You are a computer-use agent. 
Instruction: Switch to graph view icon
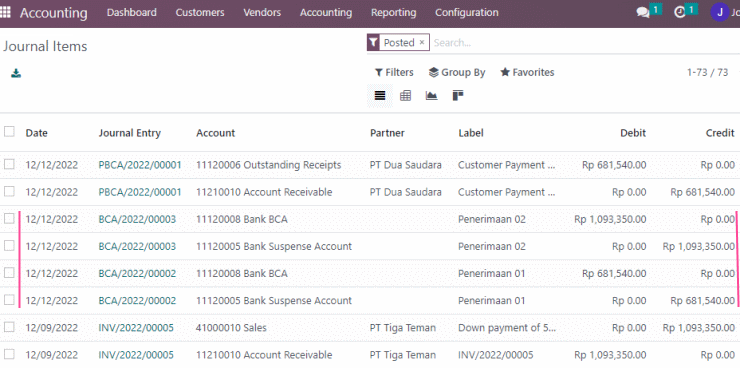pyautogui.click(x=431, y=96)
